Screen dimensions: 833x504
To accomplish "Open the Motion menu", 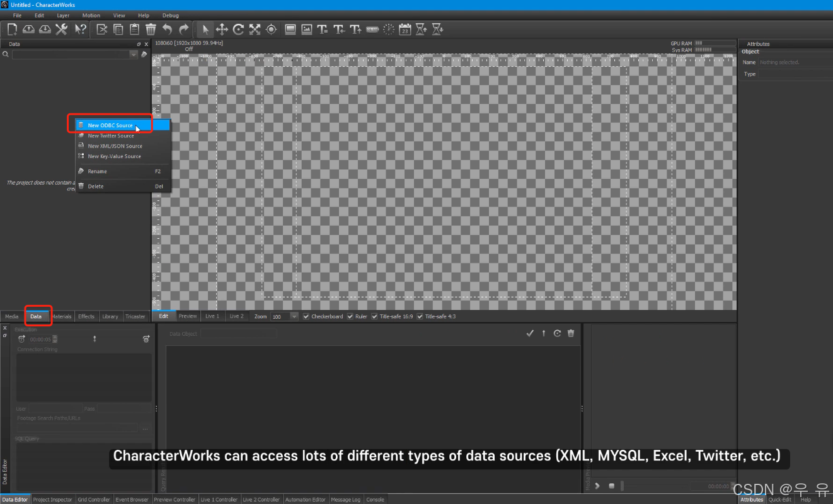I will pyautogui.click(x=91, y=15).
